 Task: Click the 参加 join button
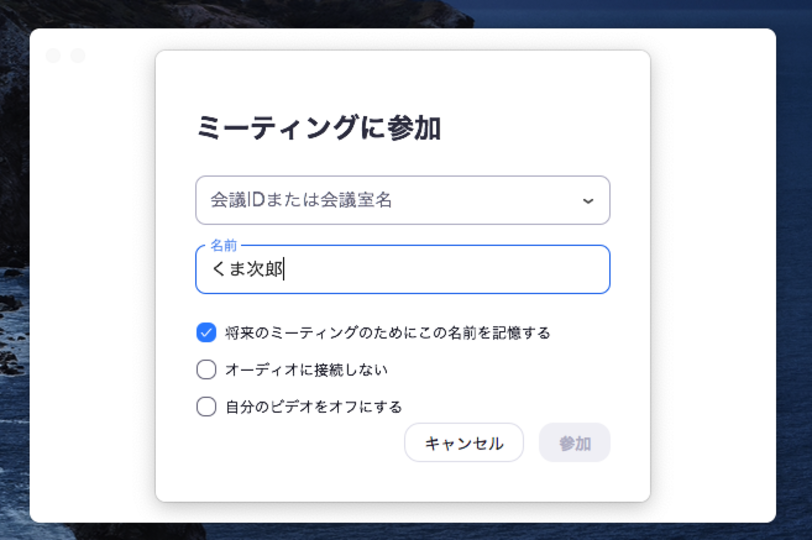click(x=574, y=443)
